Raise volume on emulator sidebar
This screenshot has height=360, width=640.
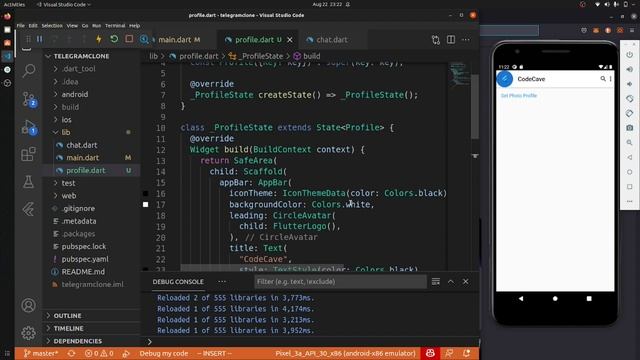(629, 69)
